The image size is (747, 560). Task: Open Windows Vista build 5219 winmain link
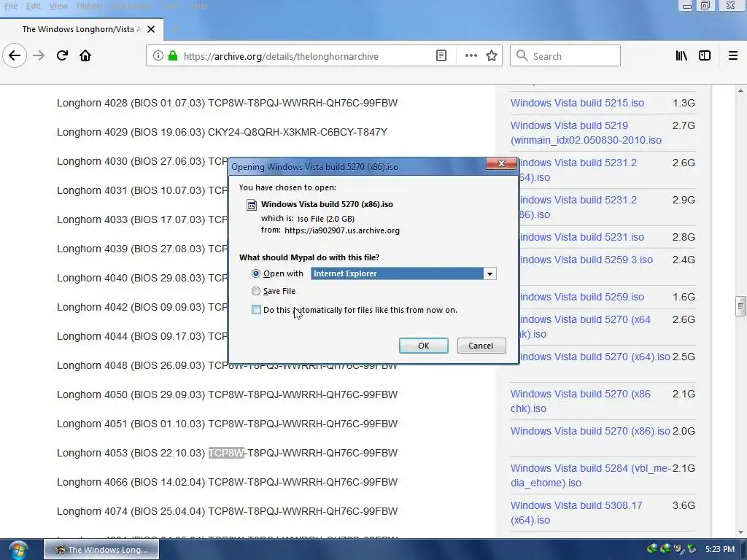click(x=586, y=133)
